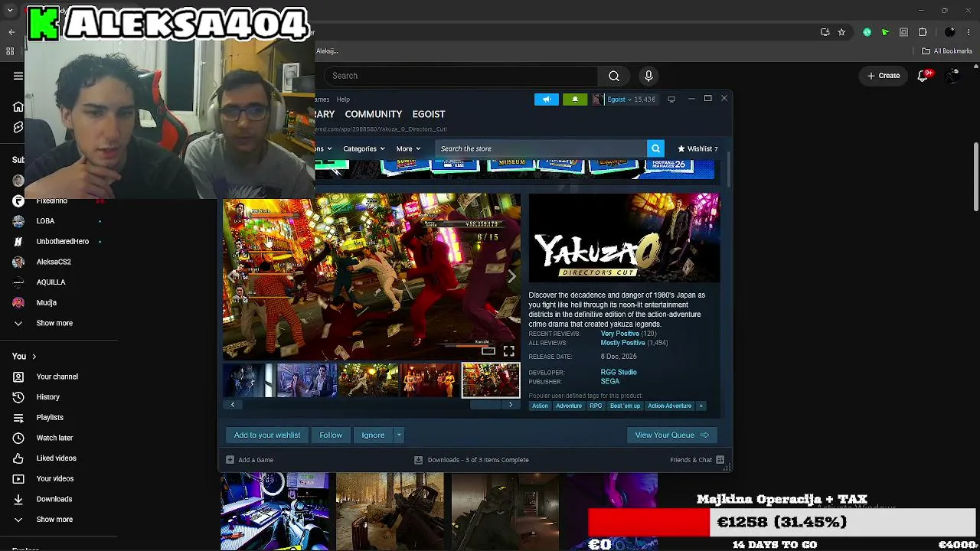
Task: Click the Steam announcements megaphone icon
Action: tap(546, 99)
